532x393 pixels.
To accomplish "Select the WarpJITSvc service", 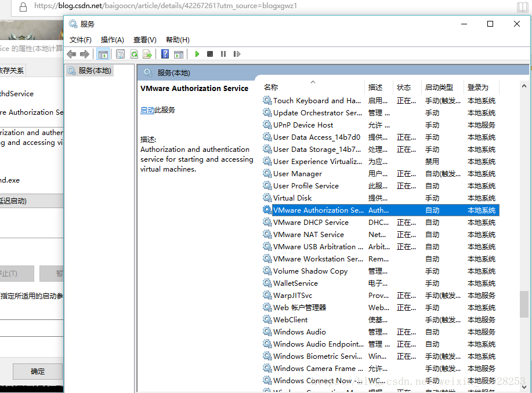I will 381,296.
